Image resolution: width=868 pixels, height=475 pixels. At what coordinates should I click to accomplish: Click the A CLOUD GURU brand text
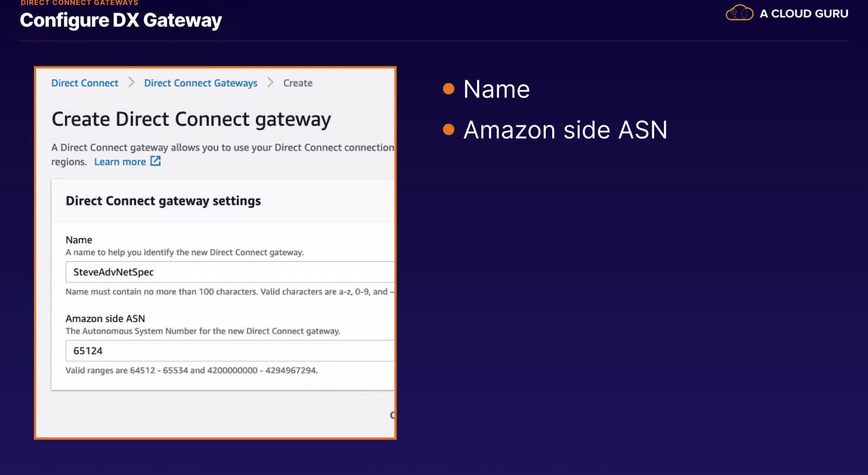click(804, 14)
